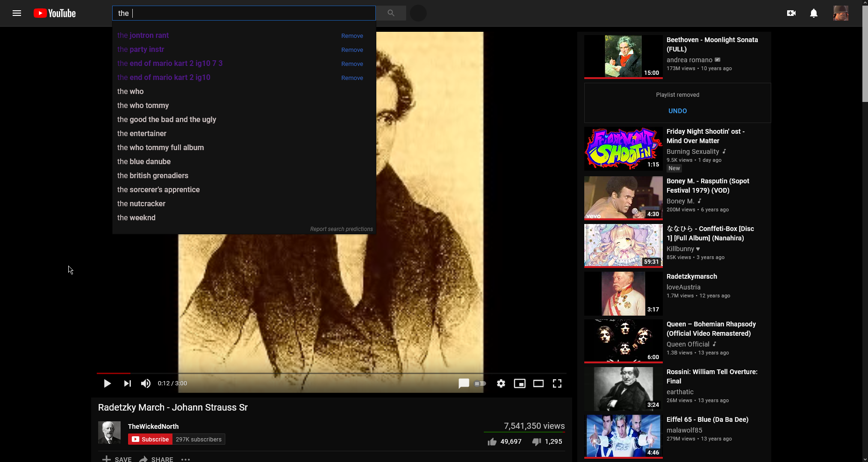Toggle subtitles/captions button

coord(463,383)
